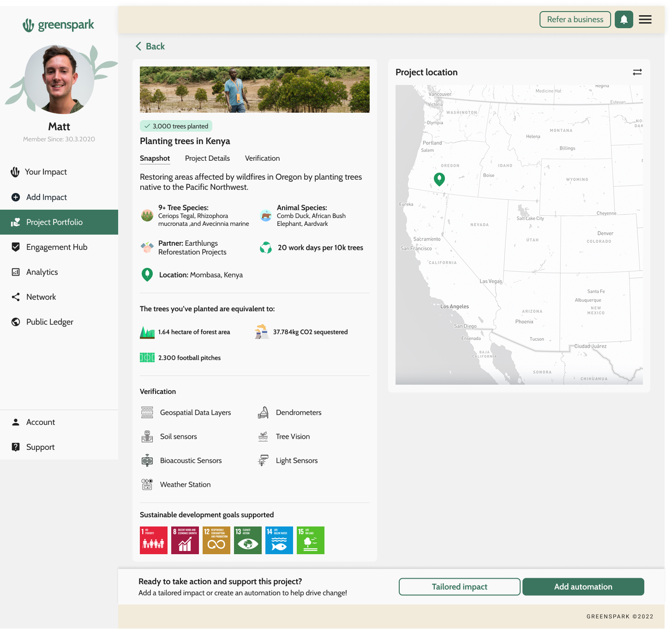Open Support page
The image size is (672, 629).
[59, 447]
